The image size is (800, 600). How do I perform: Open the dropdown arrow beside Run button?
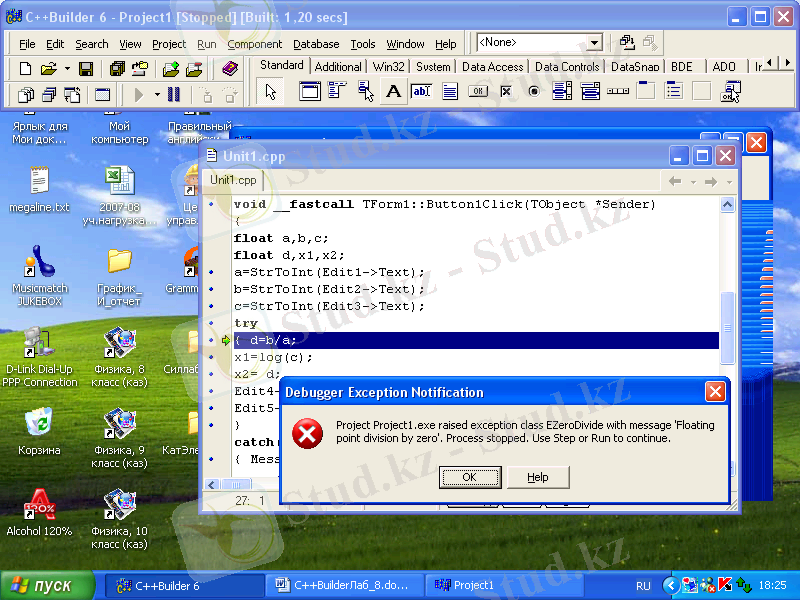tap(157, 95)
